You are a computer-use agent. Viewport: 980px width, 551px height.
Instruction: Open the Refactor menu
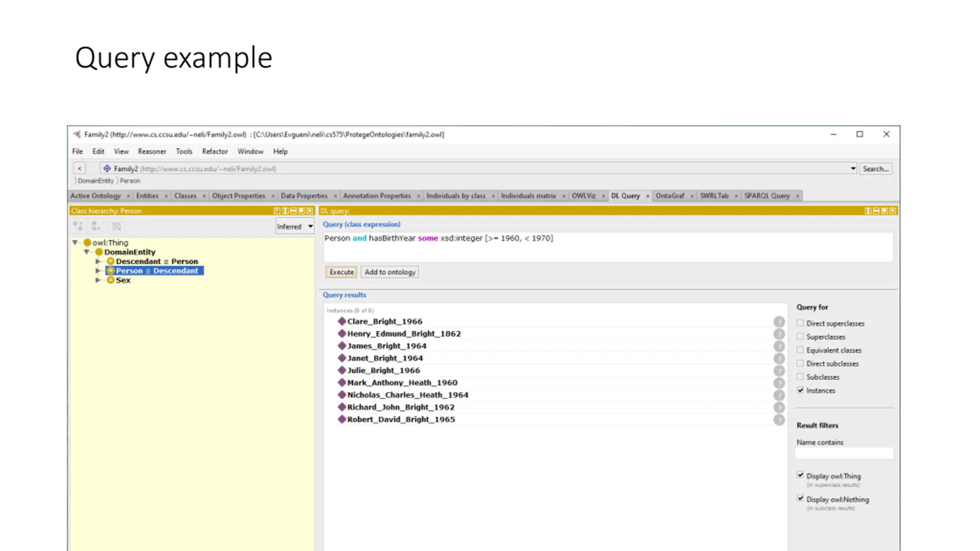[215, 152]
